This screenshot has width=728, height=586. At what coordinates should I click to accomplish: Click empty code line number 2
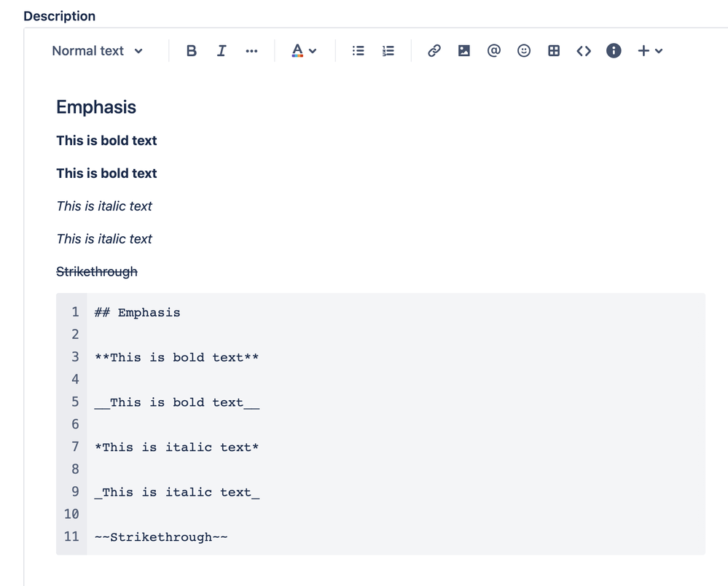pyautogui.click(x=75, y=335)
